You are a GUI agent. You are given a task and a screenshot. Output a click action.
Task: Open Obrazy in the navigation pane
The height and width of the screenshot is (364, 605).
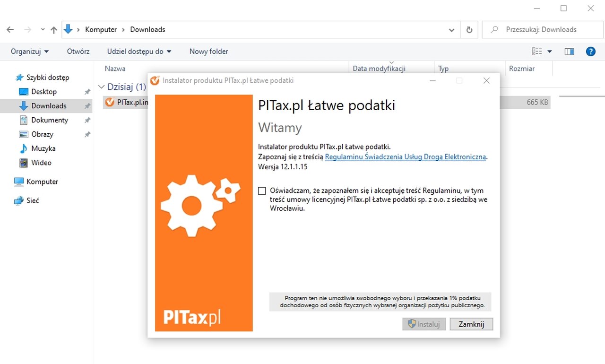pyautogui.click(x=42, y=134)
